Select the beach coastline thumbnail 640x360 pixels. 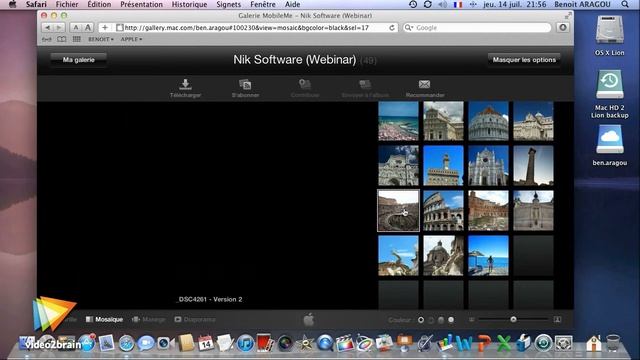[398, 121]
